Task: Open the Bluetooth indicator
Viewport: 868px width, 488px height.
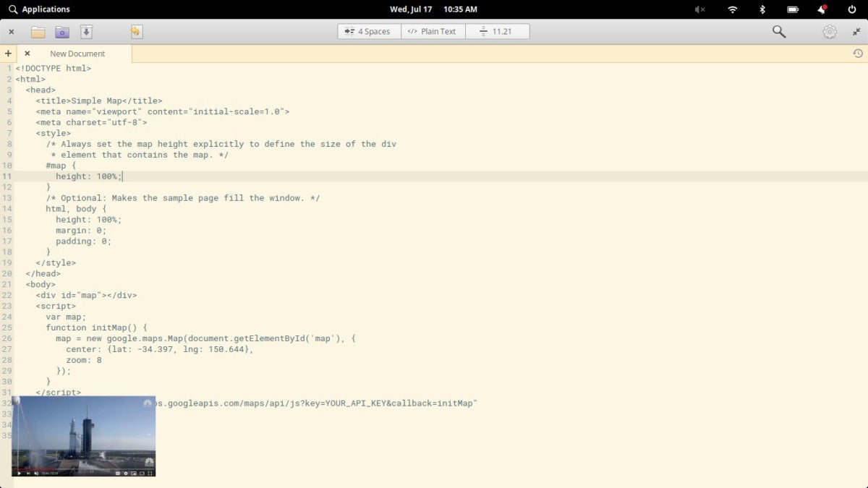Action: pyautogui.click(x=762, y=9)
